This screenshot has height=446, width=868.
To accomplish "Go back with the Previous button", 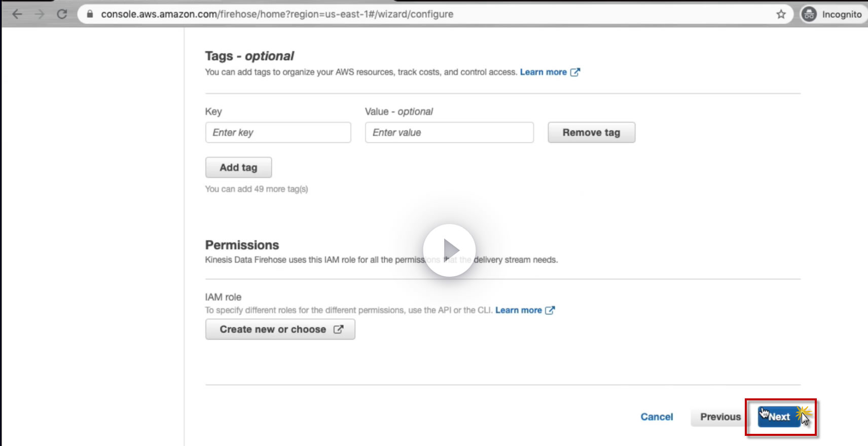I will coord(720,417).
